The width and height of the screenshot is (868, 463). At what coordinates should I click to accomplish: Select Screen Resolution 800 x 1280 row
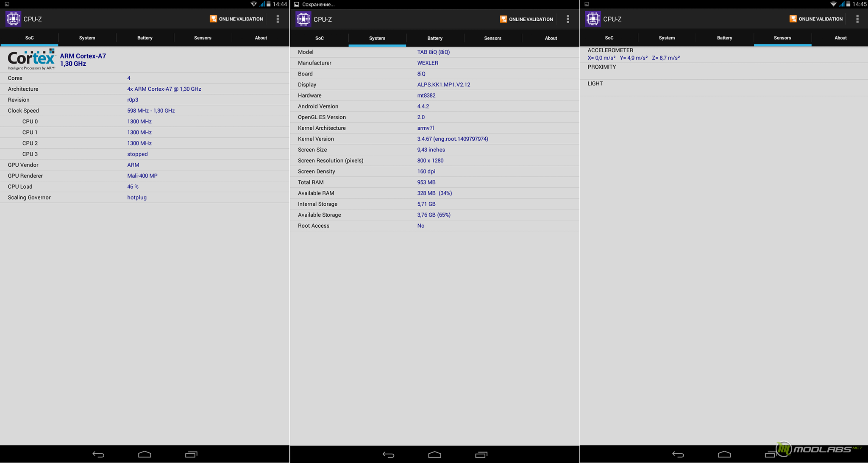tap(434, 161)
